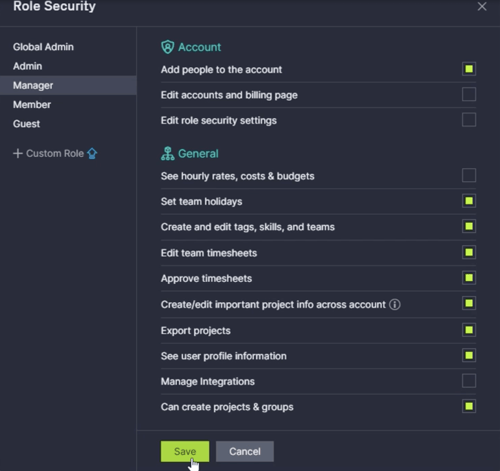500x471 pixels.
Task: Switch to the Admin role
Action: pyautogui.click(x=28, y=66)
